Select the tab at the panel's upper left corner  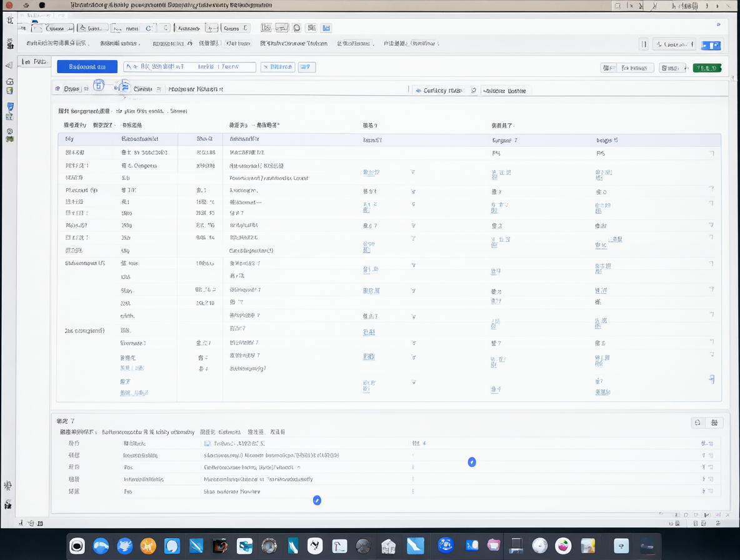[x=34, y=61]
